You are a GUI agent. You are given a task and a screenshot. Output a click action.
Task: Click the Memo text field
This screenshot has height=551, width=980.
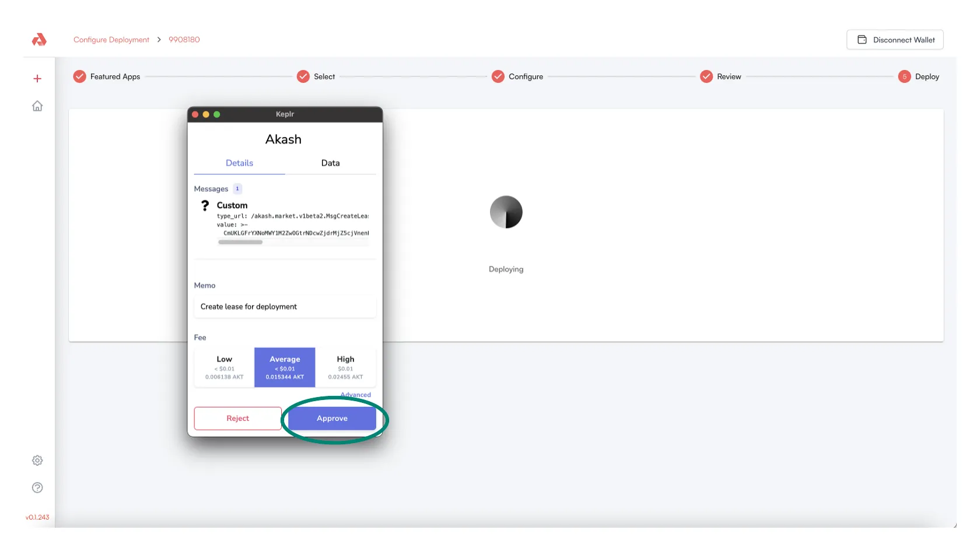click(x=285, y=307)
